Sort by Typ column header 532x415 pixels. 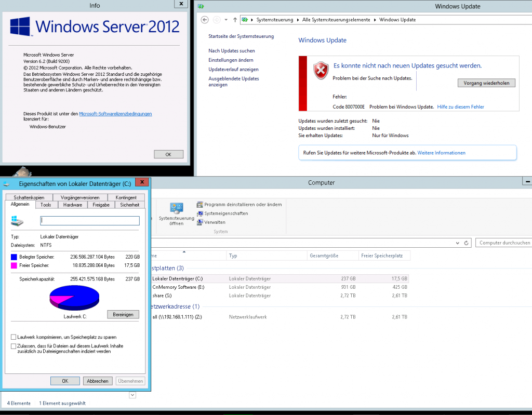point(267,256)
